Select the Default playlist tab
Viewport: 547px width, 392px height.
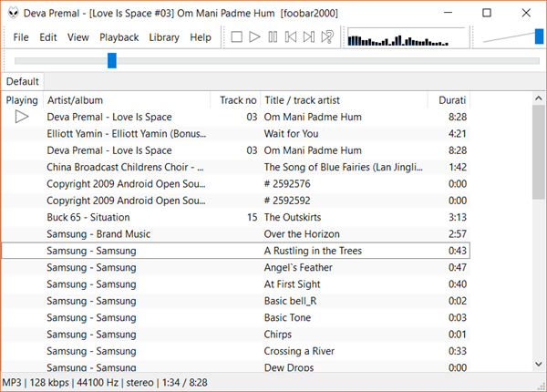pos(22,81)
